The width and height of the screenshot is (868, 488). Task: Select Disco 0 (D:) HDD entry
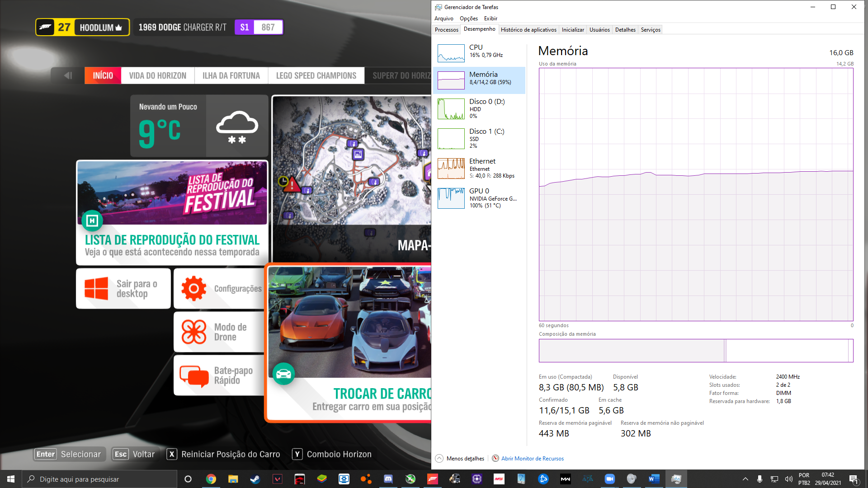pyautogui.click(x=479, y=108)
